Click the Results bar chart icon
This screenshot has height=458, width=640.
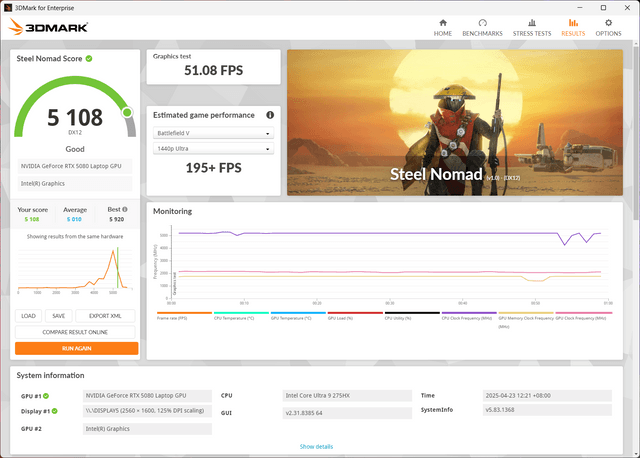click(x=573, y=23)
